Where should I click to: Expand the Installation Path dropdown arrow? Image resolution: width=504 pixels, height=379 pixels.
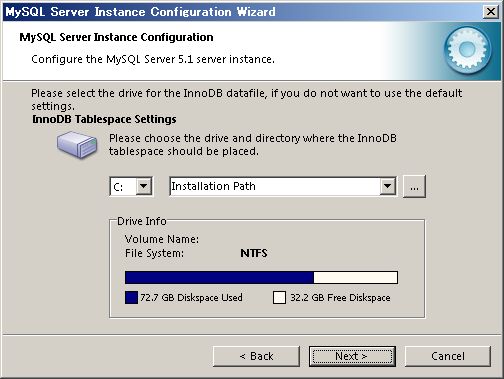[x=387, y=186]
